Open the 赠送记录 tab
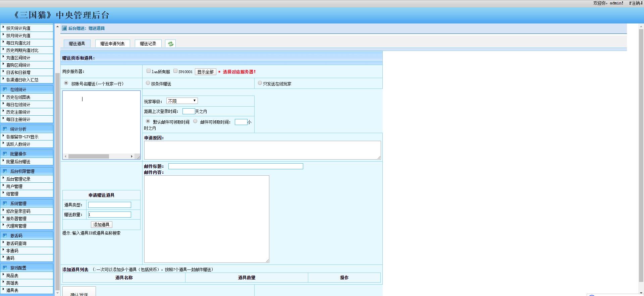Viewport: 644px width, 296px height. click(148, 44)
